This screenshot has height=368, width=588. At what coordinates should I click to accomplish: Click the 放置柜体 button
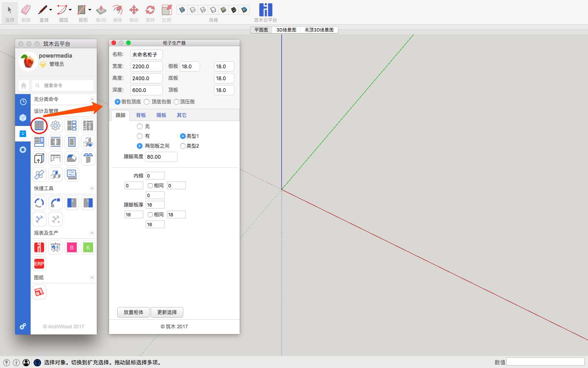click(134, 312)
